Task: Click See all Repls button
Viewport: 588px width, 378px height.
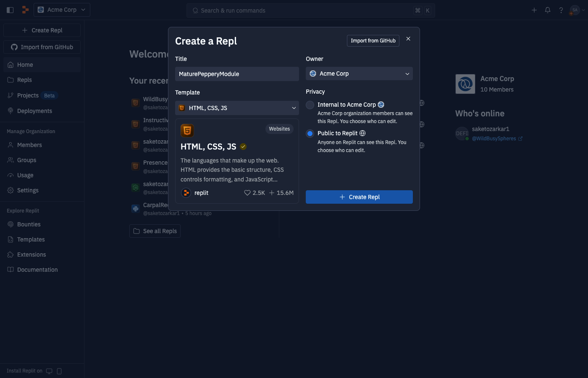Action: pos(155,231)
